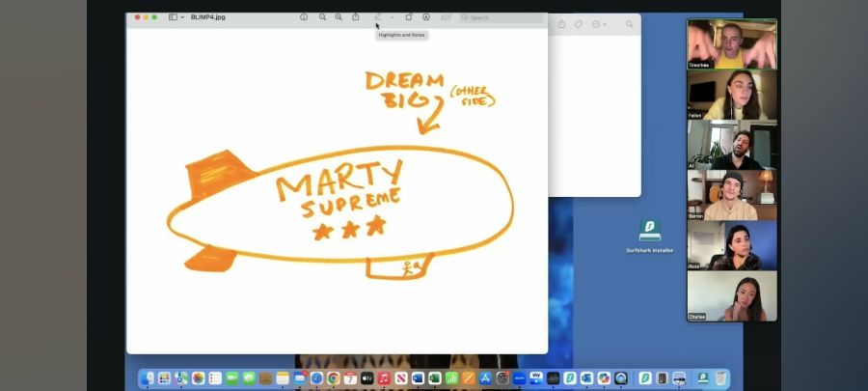Open QuickTime Player from the Dock
Viewport: 868px width, 391px height.
click(621, 378)
